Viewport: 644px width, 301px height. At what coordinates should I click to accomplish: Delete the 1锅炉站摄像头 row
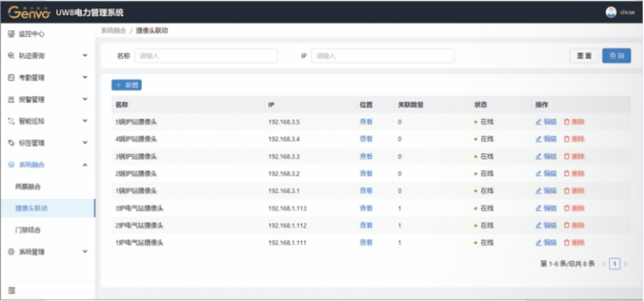click(574, 191)
